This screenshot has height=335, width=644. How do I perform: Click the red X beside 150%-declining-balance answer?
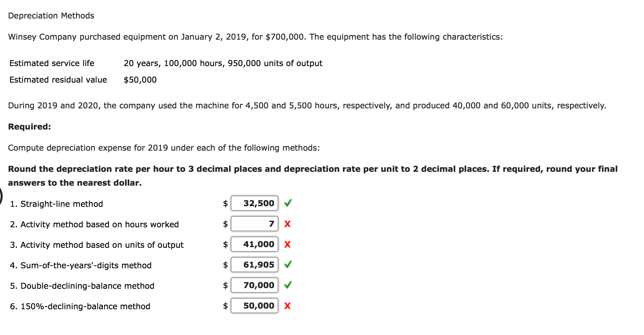tap(287, 306)
